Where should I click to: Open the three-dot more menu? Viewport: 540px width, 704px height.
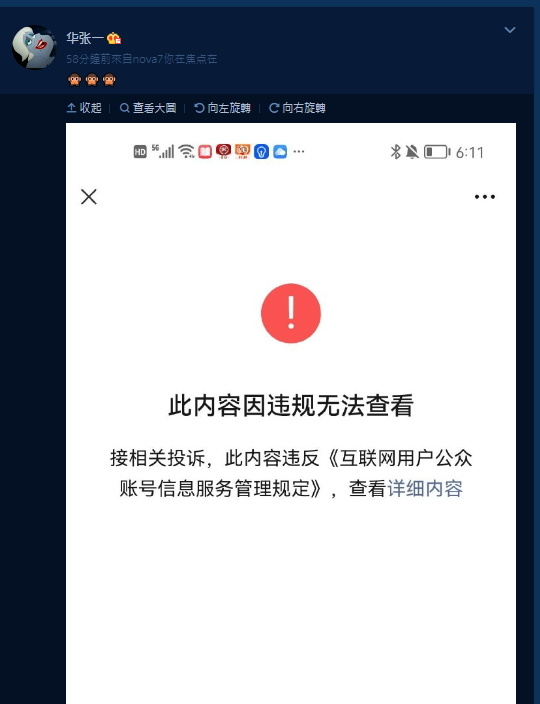click(485, 197)
